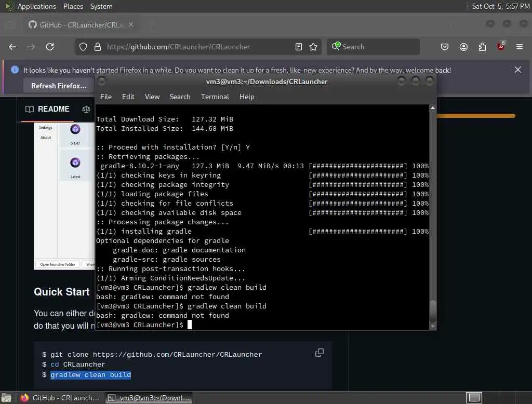
Task: Click the terminal scrollbar up arrow
Action: tap(433, 108)
